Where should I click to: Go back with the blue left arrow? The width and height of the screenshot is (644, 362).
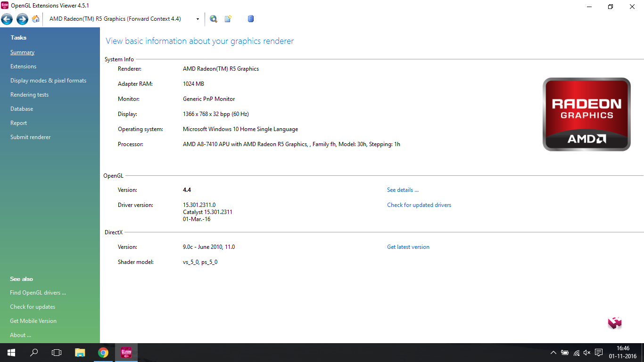coord(7,19)
